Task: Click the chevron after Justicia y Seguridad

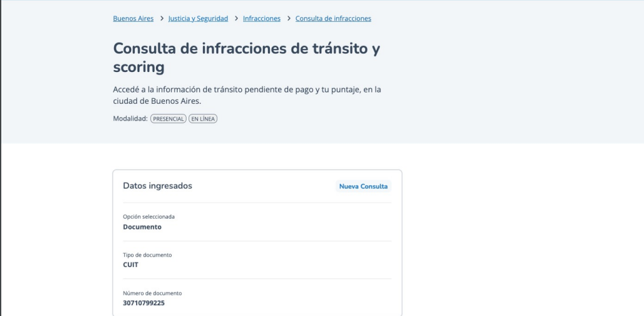Action: pos(236,18)
